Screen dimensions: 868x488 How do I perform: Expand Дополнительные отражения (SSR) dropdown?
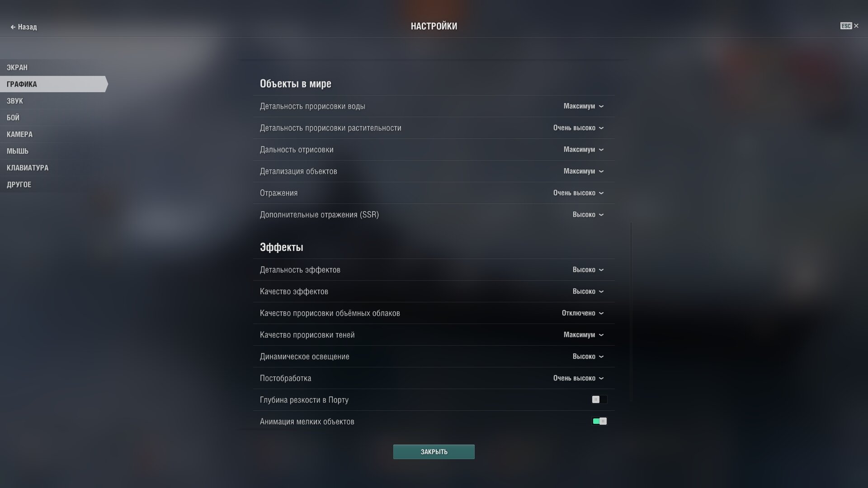(588, 215)
